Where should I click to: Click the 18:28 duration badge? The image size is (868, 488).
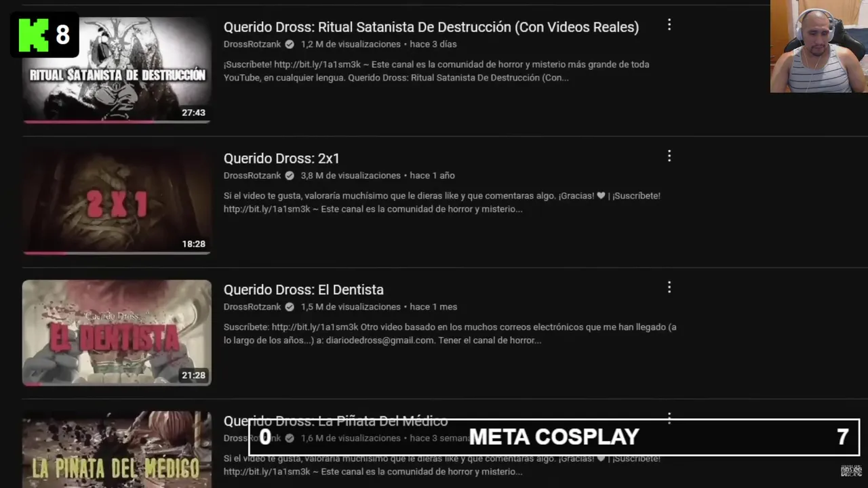coord(193,244)
